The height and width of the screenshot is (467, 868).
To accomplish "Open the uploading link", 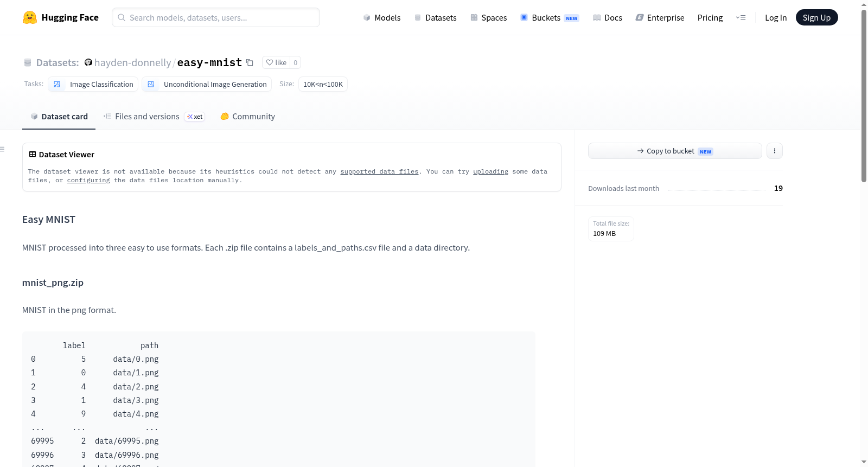I will pos(490,171).
